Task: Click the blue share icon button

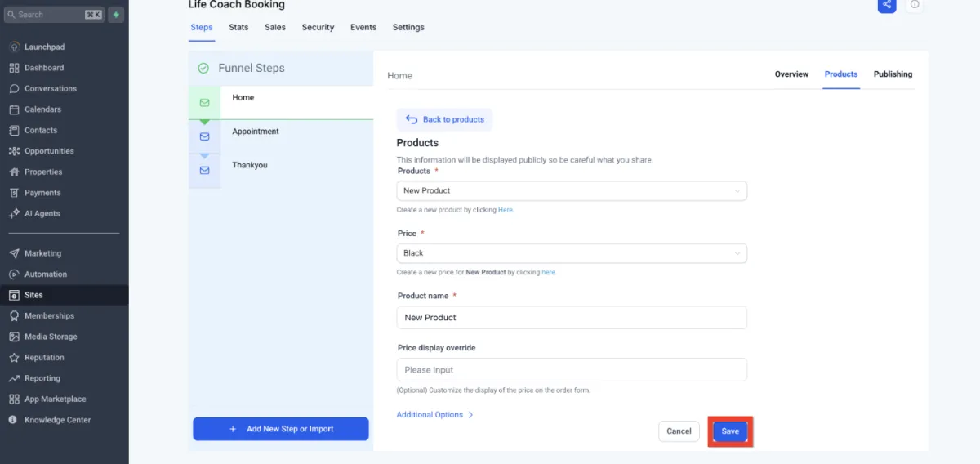Action: pos(887,5)
